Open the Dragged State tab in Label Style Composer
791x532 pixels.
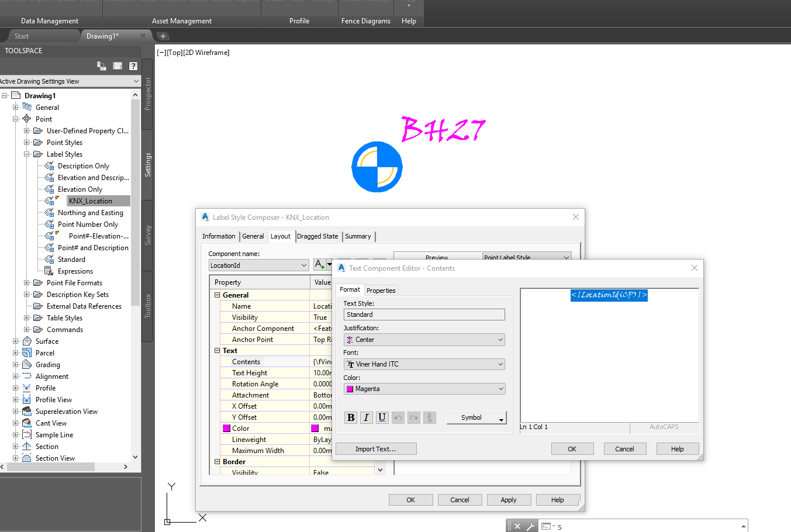(x=317, y=236)
